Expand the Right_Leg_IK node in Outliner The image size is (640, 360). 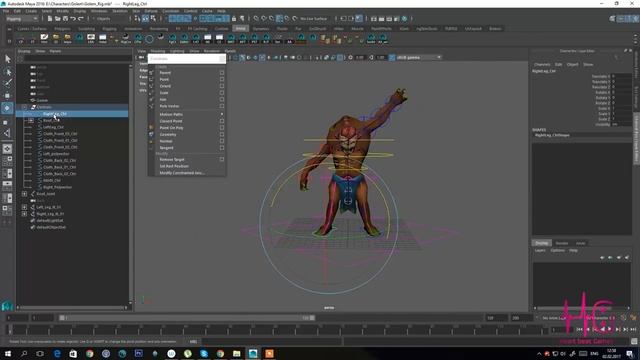(x=24, y=213)
